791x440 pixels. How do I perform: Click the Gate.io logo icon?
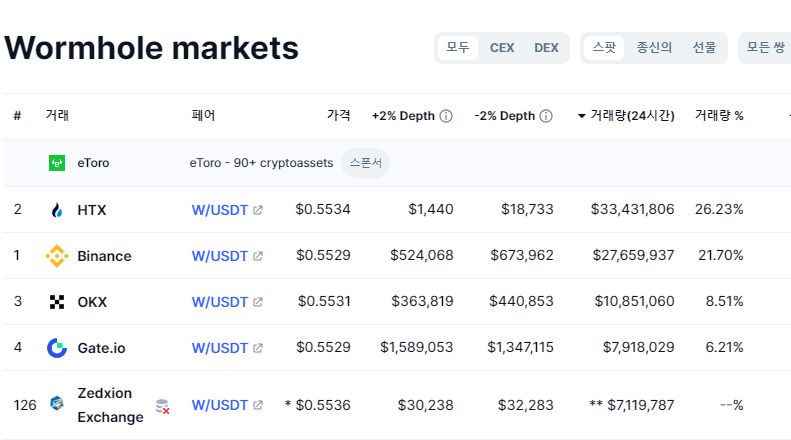57,348
